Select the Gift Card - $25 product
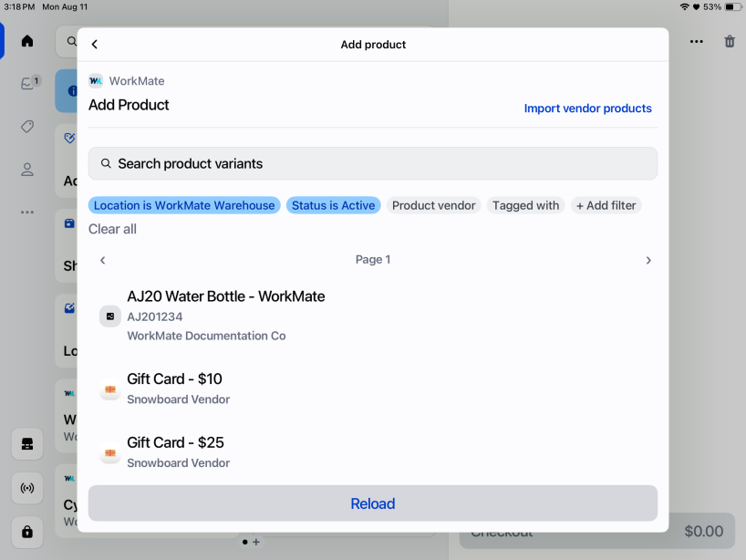The width and height of the screenshot is (746, 560). [373, 452]
